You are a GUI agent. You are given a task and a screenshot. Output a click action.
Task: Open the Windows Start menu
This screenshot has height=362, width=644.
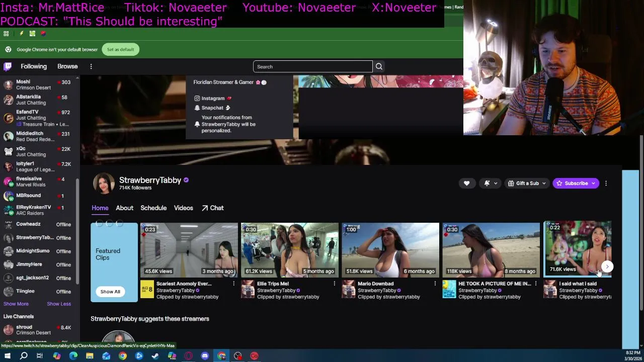click(x=7, y=356)
